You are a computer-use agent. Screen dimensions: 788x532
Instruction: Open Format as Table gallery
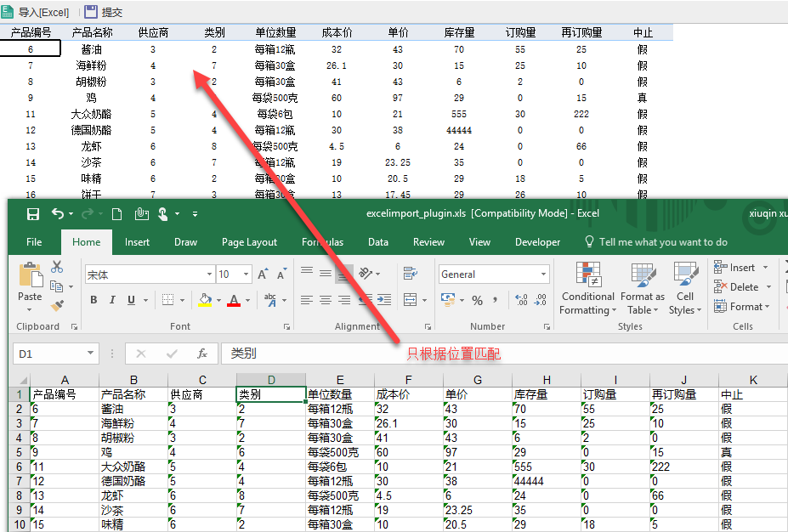pos(643,288)
